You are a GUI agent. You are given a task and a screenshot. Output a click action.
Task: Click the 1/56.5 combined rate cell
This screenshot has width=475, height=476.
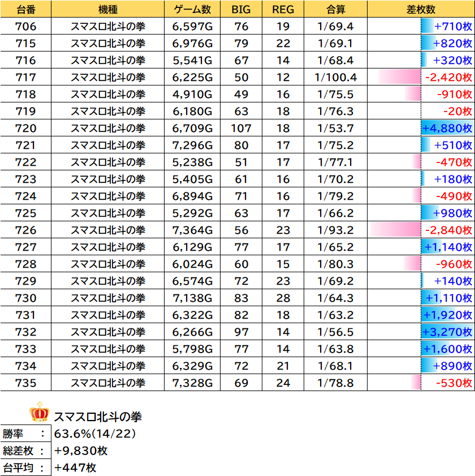(x=335, y=332)
